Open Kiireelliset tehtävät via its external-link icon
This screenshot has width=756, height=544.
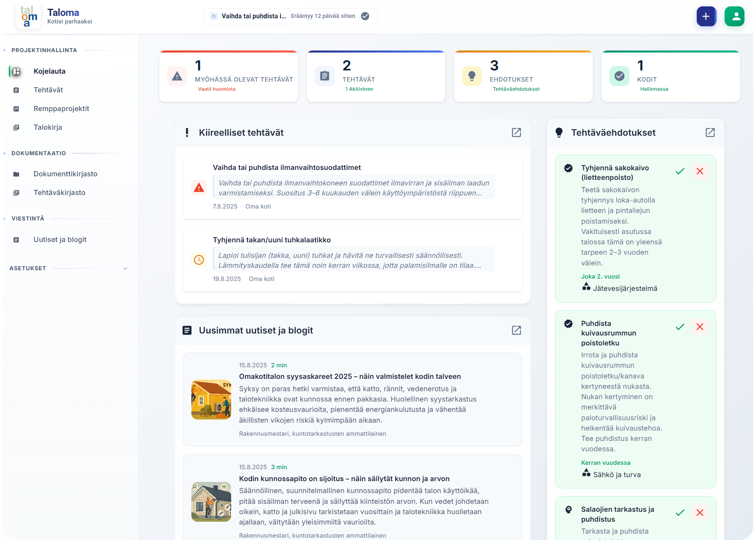[516, 133]
